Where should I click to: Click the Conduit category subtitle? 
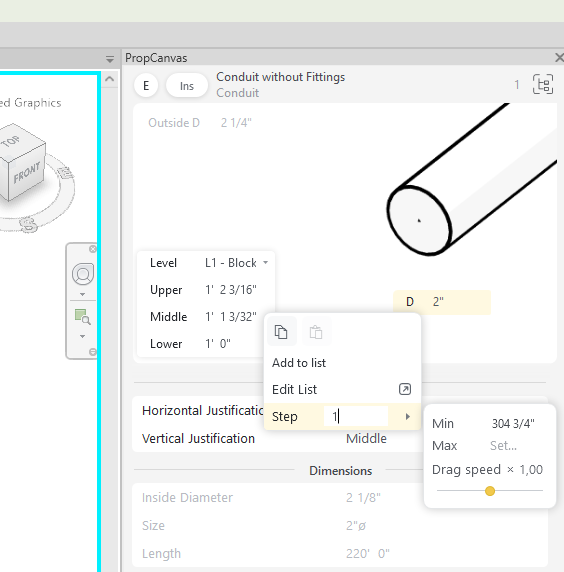(x=237, y=93)
